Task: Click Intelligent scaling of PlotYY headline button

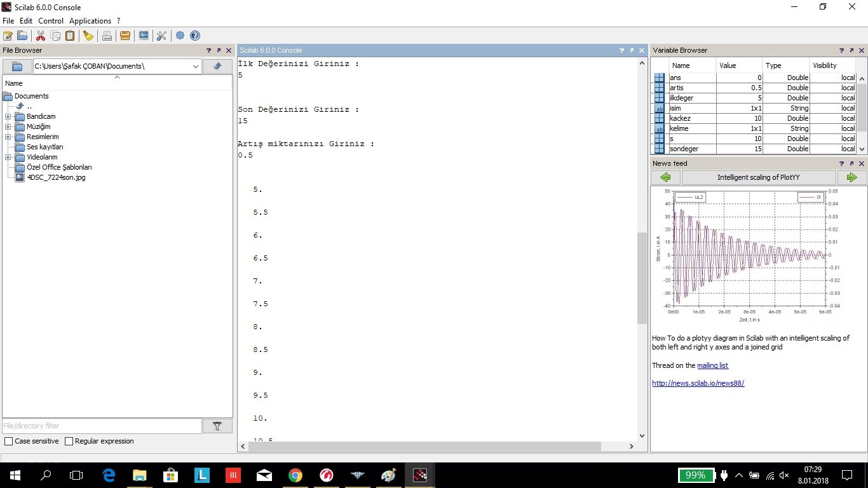Action: [759, 177]
